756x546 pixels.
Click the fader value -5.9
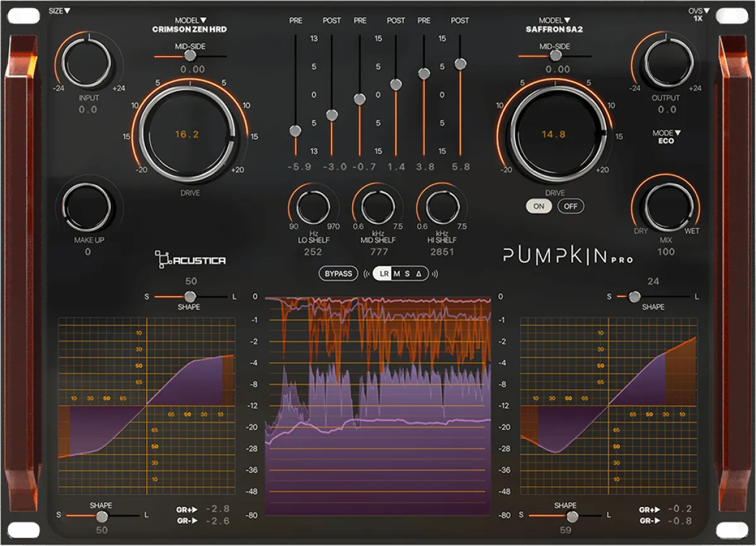click(x=299, y=167)
